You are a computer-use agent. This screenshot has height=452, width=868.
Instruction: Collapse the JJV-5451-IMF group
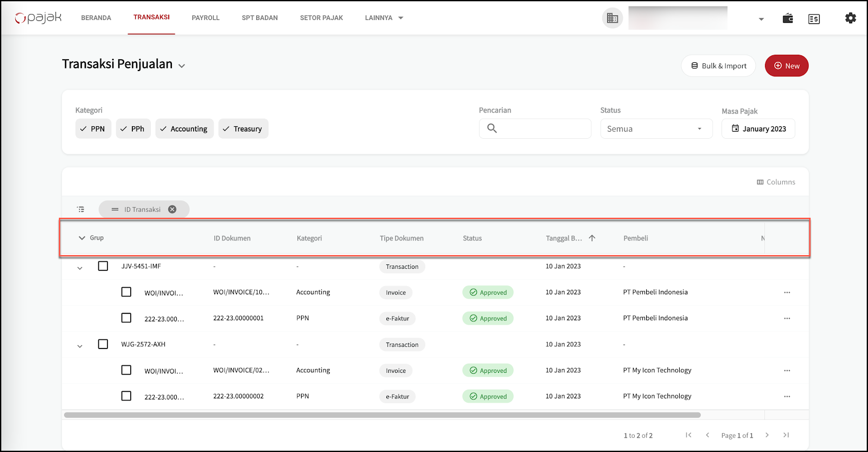tap(80, 268)
